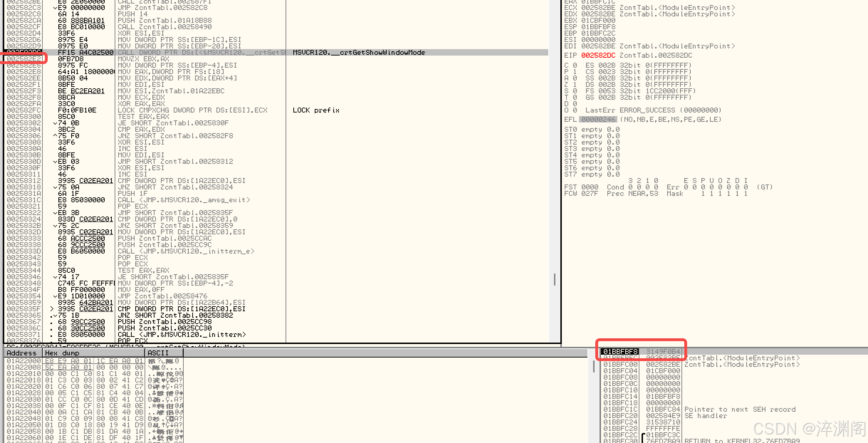
Task: Select the ESP register value 01BBFBF8
Action: pyautogui.click(x=598, y=27)
